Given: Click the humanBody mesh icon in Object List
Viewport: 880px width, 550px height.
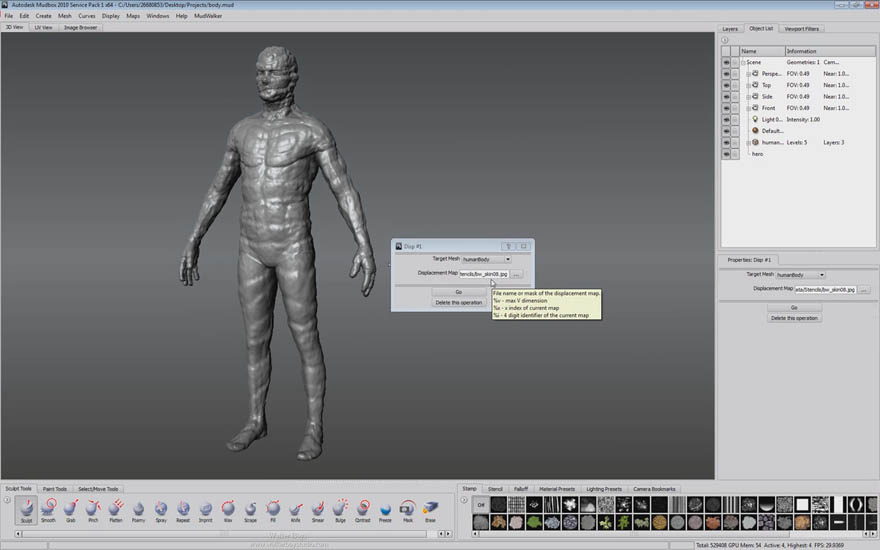Looking at the screenshot, I should point(755,142).
